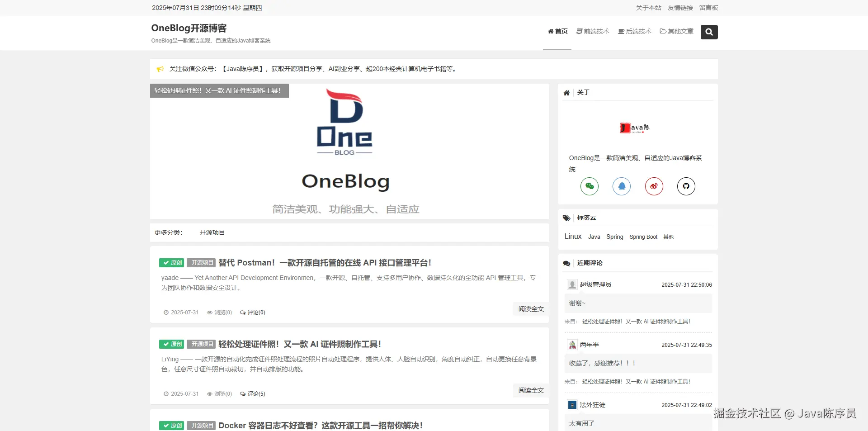This screenshot has width=868, height=431.
Task: Click 阅读全文 for Postman article
Action: 531,309
